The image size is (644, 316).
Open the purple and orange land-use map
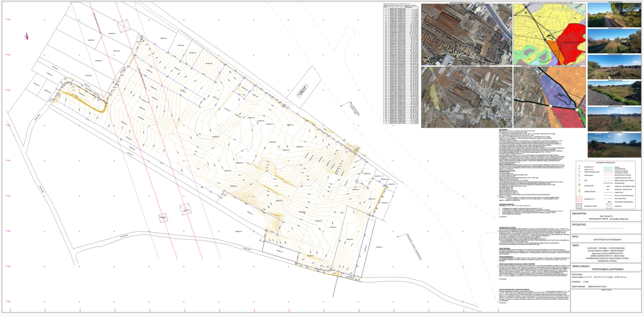(549, 97)
